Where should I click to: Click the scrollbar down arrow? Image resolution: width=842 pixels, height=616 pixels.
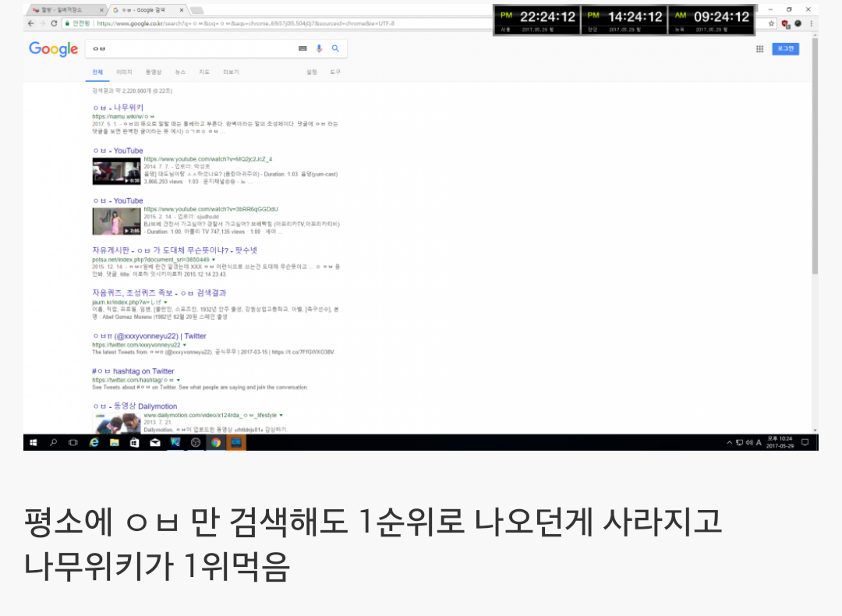click(x=815, y=430)
